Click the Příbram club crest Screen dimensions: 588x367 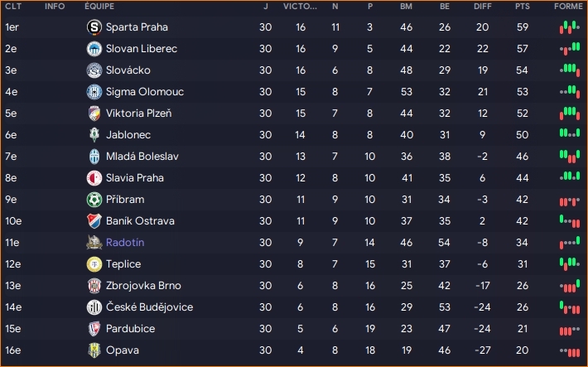[94, 200]
